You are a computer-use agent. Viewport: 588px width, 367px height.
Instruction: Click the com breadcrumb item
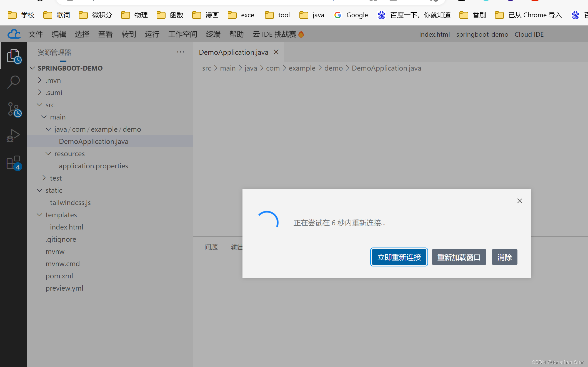[273, 68]
